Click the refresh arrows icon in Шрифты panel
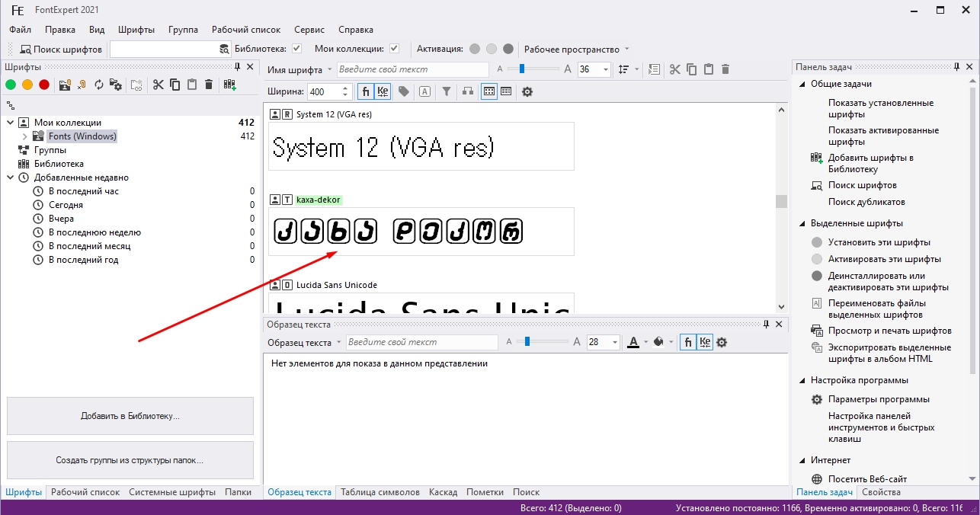The width and height of the screenshot is (980, 515). [x=98, y=85]
